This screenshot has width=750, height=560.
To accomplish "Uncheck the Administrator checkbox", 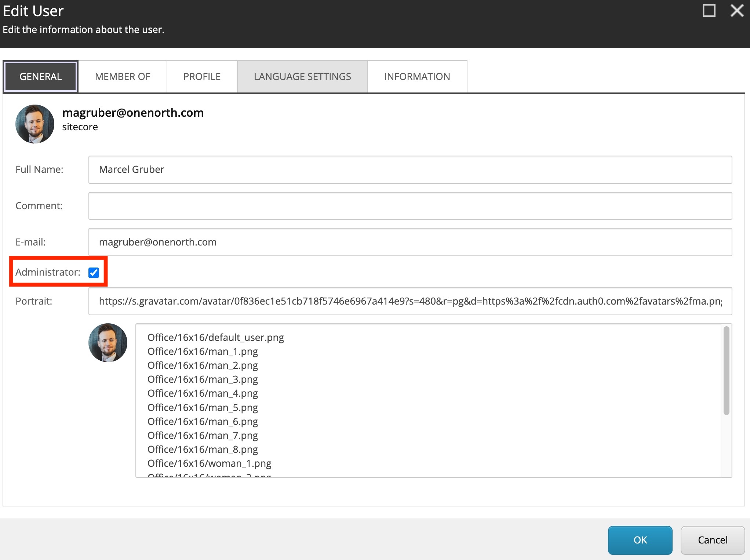I will click(94, 272).
